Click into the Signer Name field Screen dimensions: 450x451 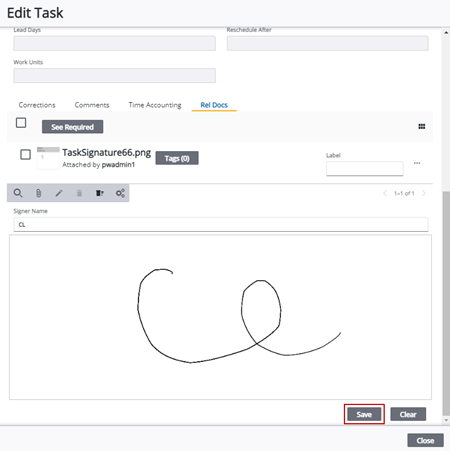pyautogui.click(x=221, y=225)
